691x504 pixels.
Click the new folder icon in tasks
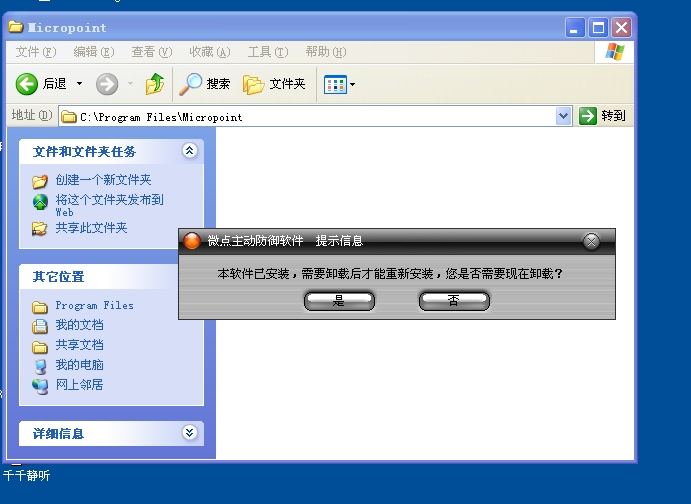(40, 181)
